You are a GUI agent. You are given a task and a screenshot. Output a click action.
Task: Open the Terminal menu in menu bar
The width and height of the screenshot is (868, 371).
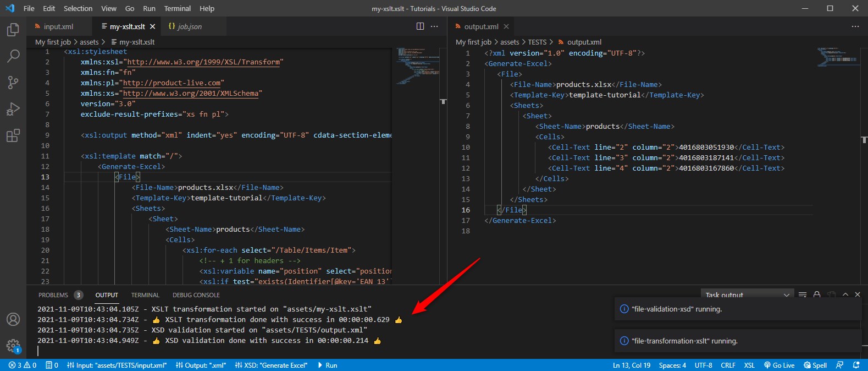coord(177,8)
